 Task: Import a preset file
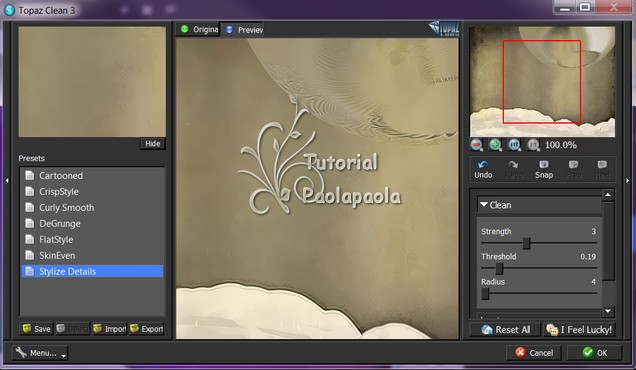(110, 329)
